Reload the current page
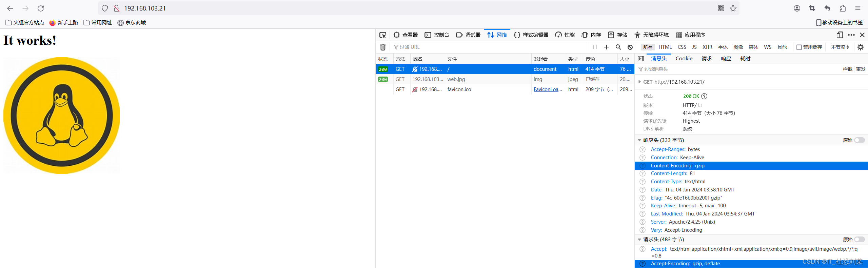The width and height of the screenshot is (868, 268). click(41, 8)
